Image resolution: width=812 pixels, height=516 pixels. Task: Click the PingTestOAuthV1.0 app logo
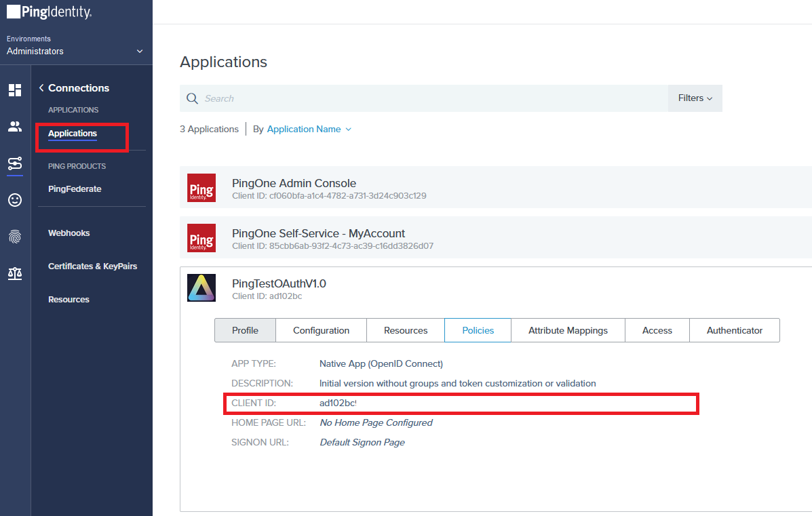[201, 287]
